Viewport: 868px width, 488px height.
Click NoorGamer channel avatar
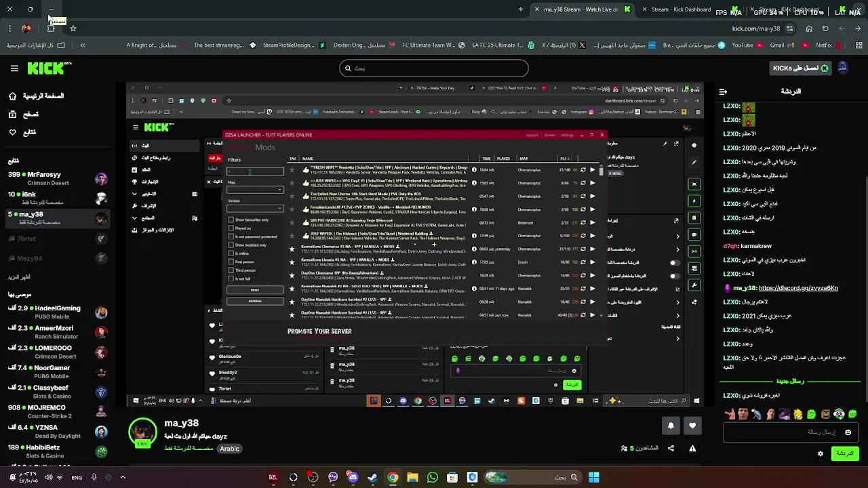(x=101, y=372)
